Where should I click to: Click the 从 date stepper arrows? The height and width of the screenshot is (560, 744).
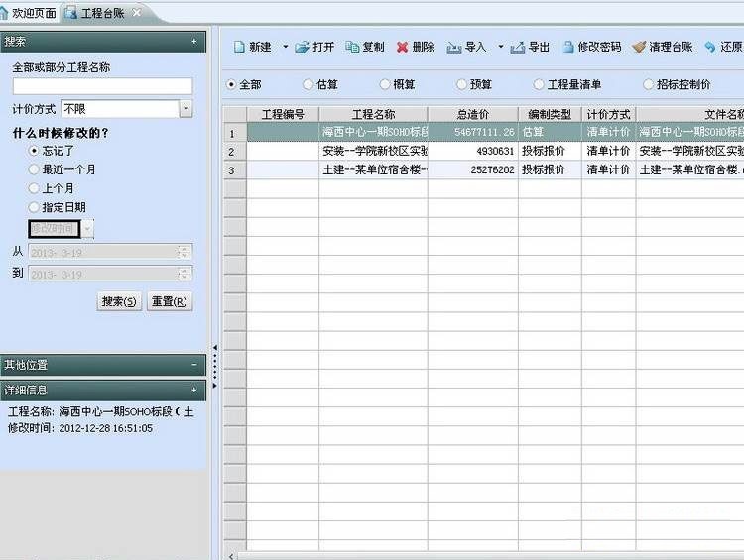185,253
